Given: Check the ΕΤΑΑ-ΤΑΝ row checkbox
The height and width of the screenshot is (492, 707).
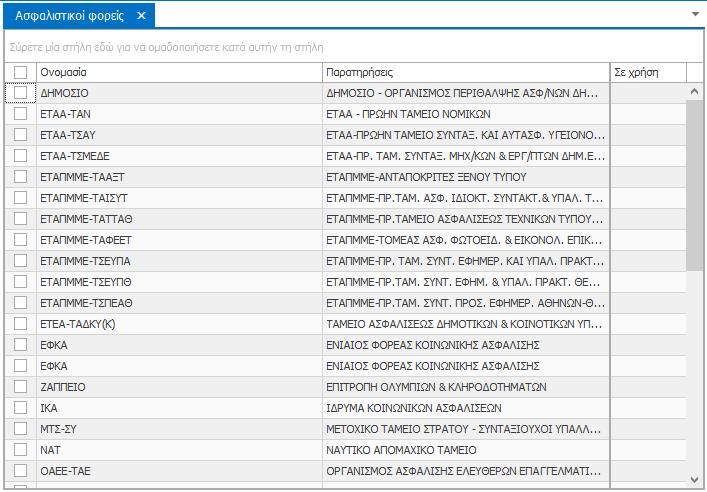Looking at the screenshot, I should (x=20, y=114).
